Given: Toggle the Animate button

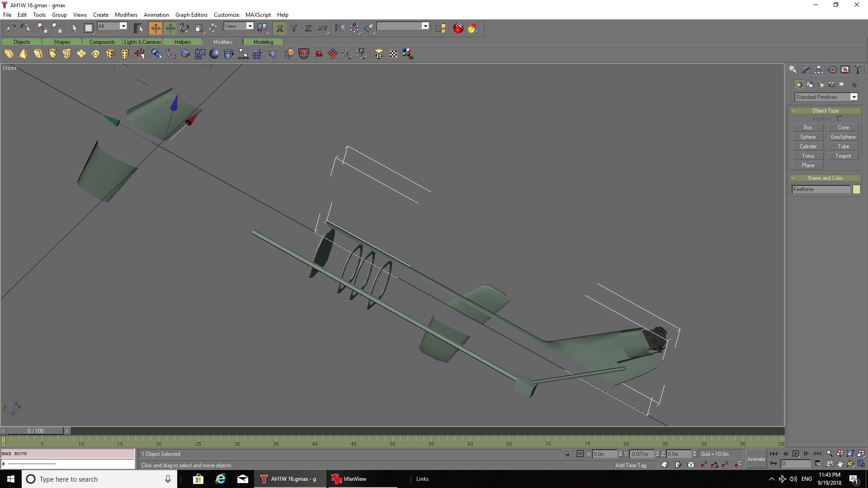Looking at the screenshot, I should 756,459.
